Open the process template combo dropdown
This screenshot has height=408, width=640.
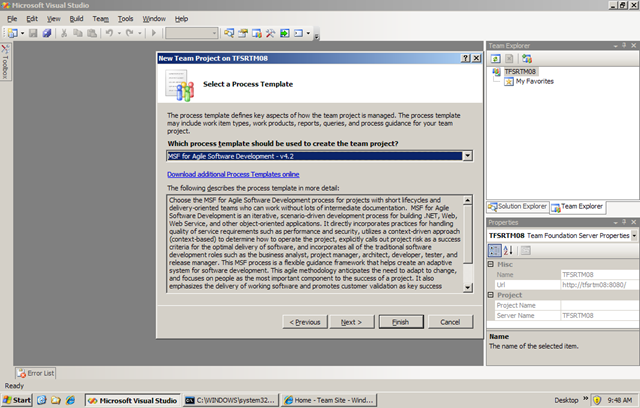pos(468,156)
